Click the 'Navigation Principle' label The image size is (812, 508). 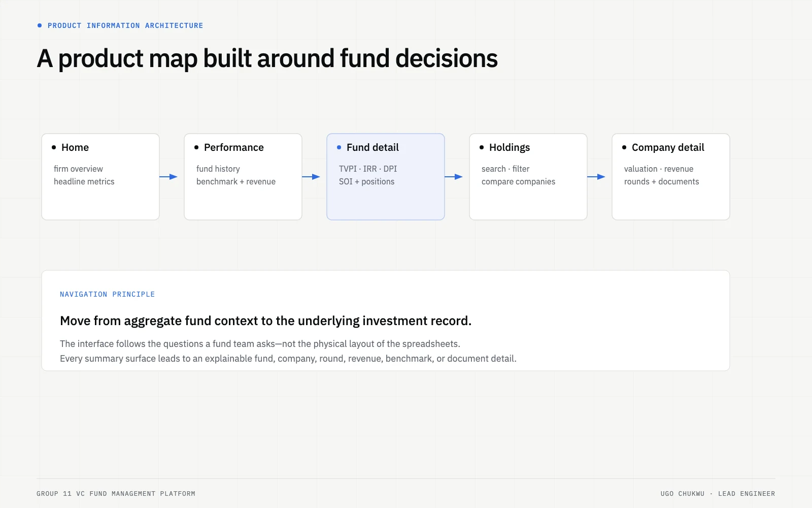tap(108, 294)
